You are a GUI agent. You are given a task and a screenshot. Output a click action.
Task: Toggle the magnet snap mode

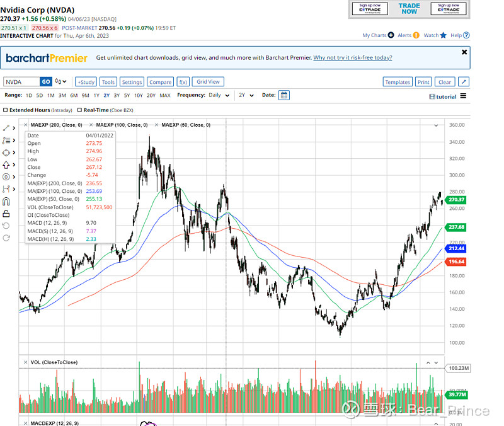click(x=6, y=202)
